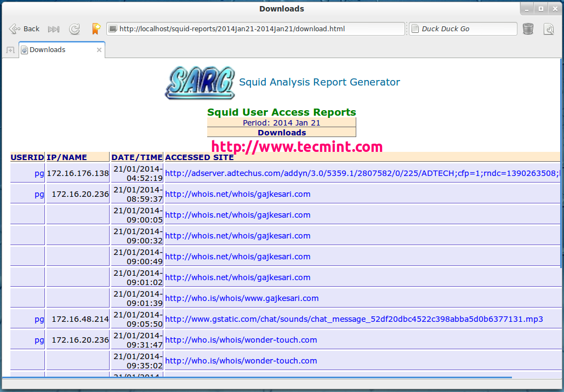Click the Period: 2014 Jan 21 text
The image size is (564, 392).
coord(281,123)
